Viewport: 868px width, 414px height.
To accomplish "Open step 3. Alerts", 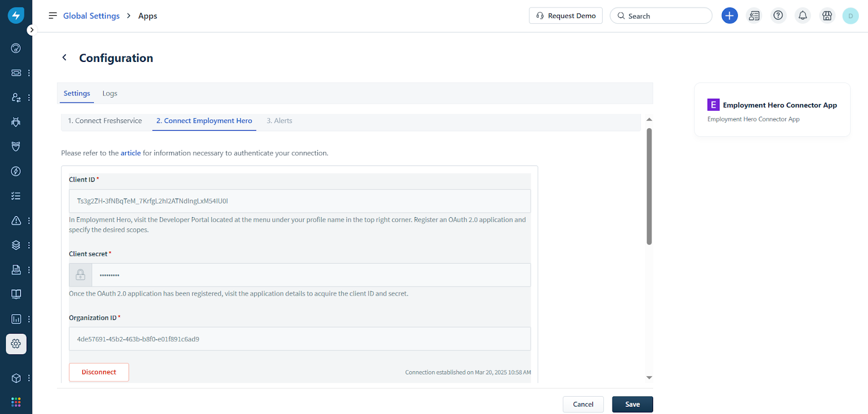I will pos(279,121).
